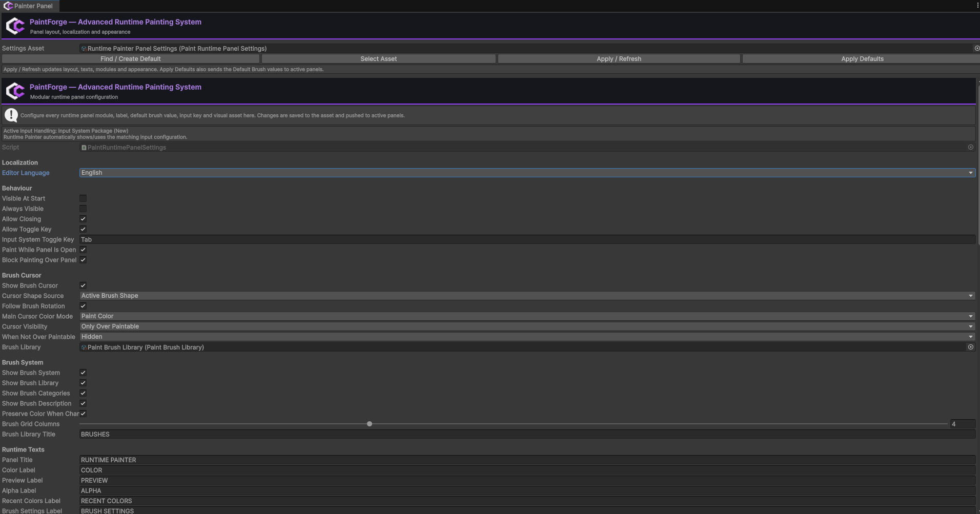Uncheck the Allow Closing checkbox

tap(83, 219)
